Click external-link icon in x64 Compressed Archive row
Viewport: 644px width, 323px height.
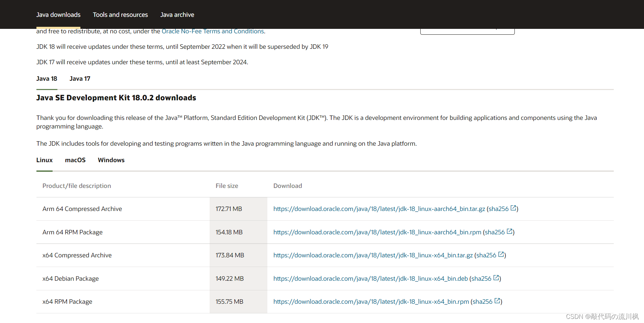pos(501,254)
